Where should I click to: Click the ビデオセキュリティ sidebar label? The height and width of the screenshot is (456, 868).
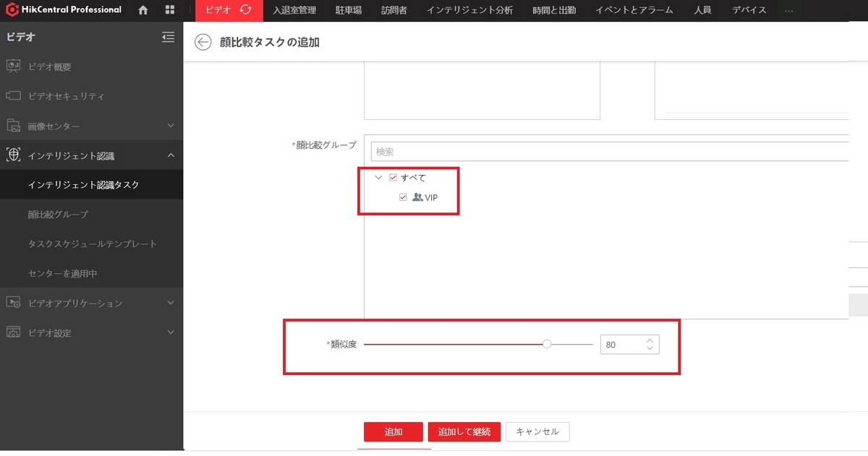[x=67, y=96]
